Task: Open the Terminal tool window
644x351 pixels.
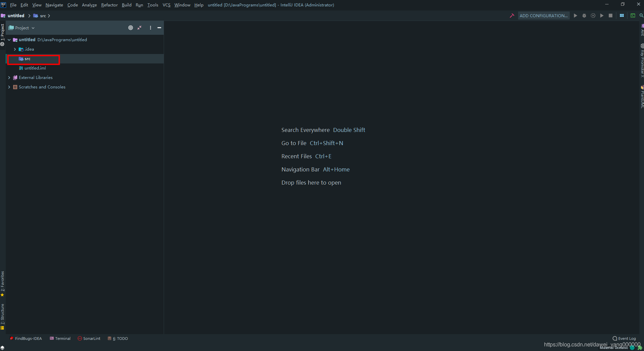Action: coord(60,339)
